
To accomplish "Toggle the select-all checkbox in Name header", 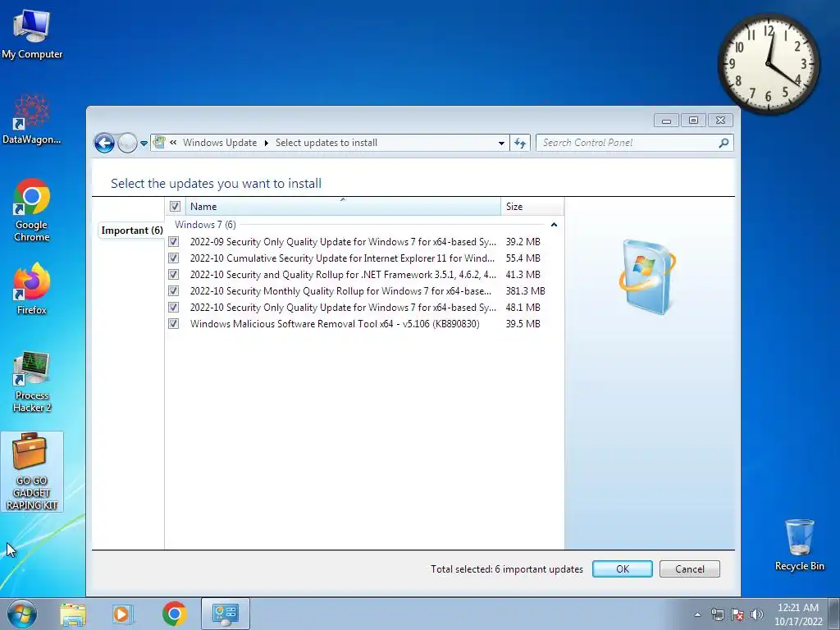I will [175, 206].
